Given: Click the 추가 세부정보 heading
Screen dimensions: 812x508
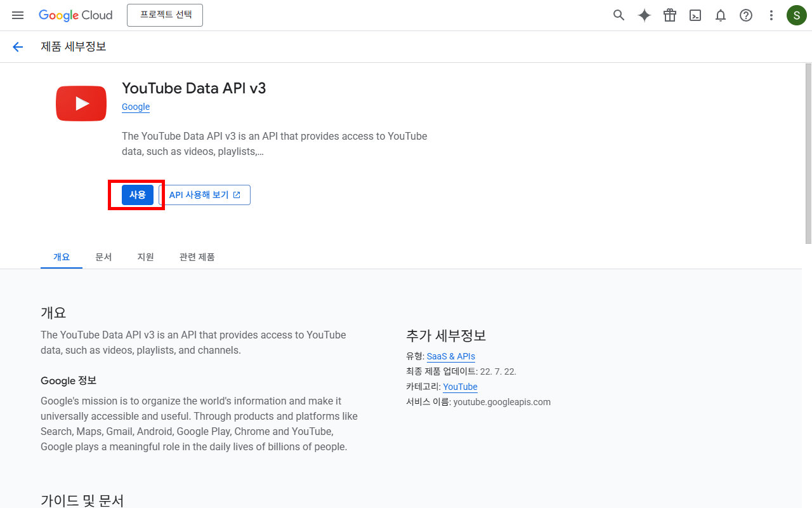Looking at the screenshot, I should point(446,335).
